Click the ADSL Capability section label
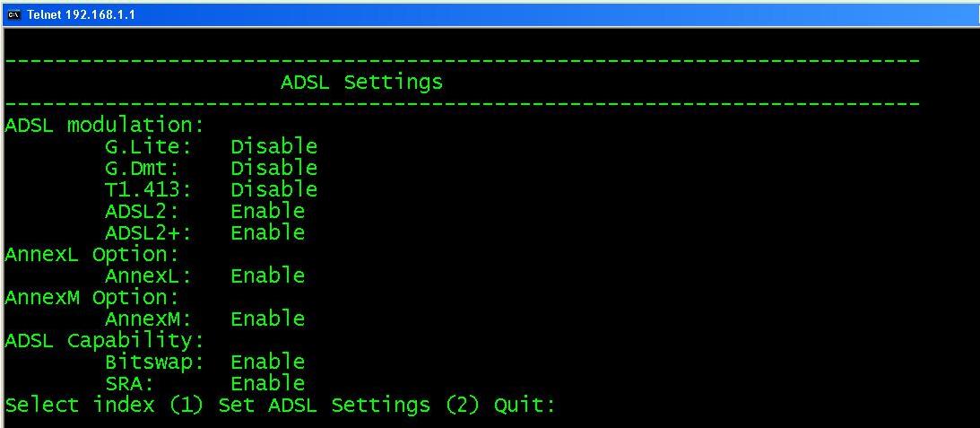Screen dimensions: 980x428 (105, 340)
